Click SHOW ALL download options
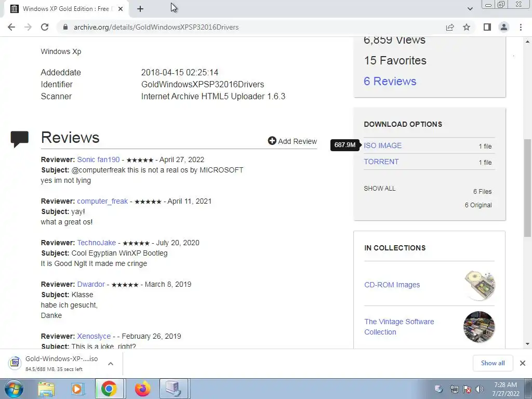532x399 pixels. coord(380,188)
